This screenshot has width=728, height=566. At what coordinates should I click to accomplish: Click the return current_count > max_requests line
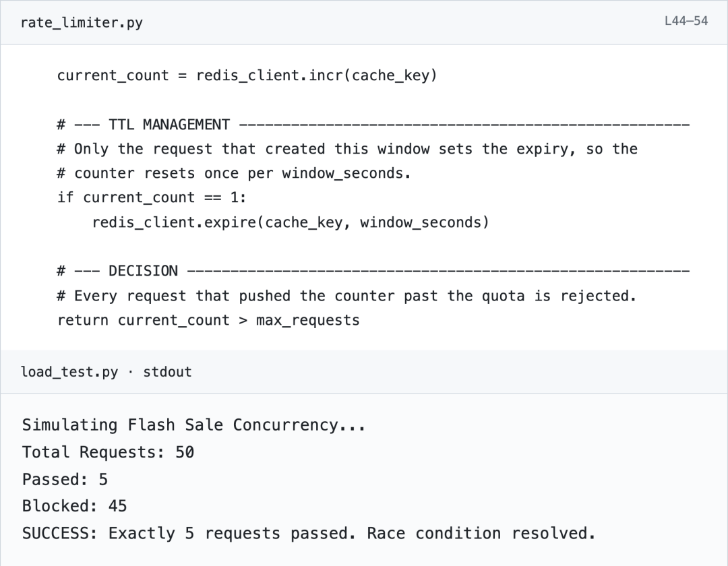click(208, 321)
